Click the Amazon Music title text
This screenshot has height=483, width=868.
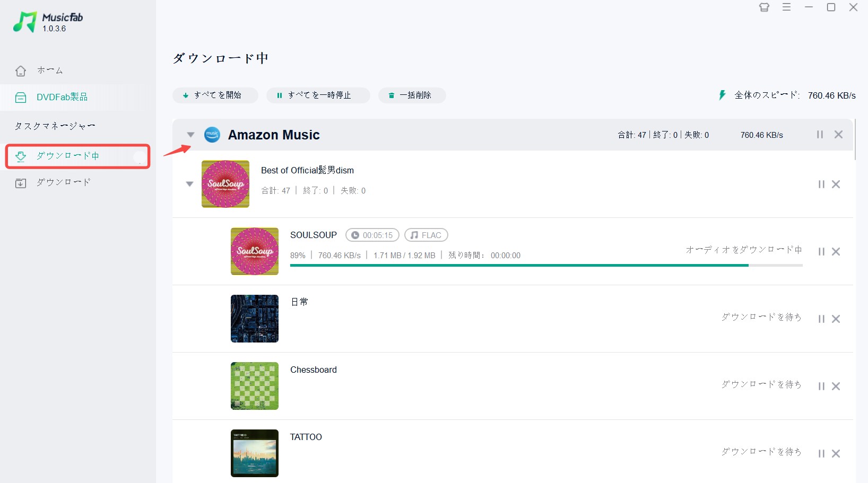point(274,135)
